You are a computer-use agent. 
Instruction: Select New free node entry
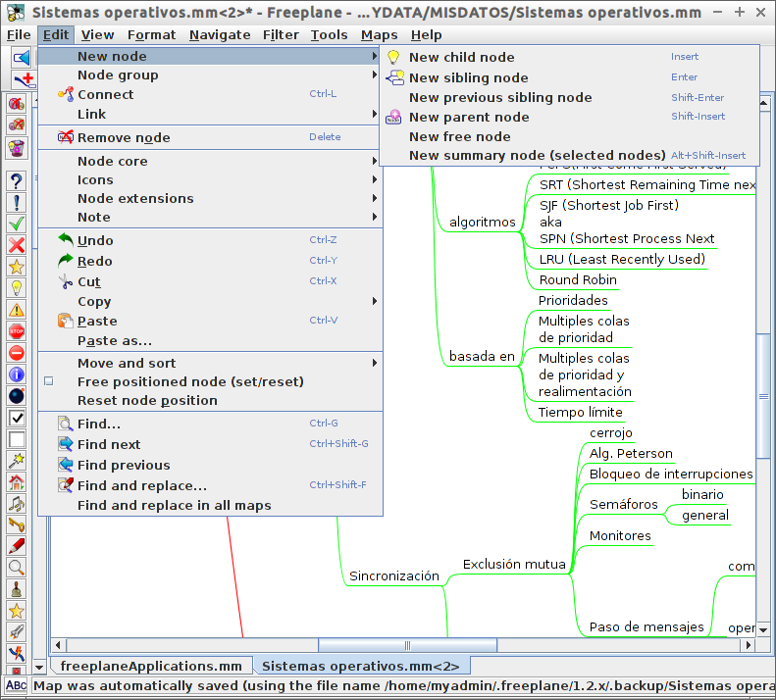pyautogui.click(x=569, y=136)
